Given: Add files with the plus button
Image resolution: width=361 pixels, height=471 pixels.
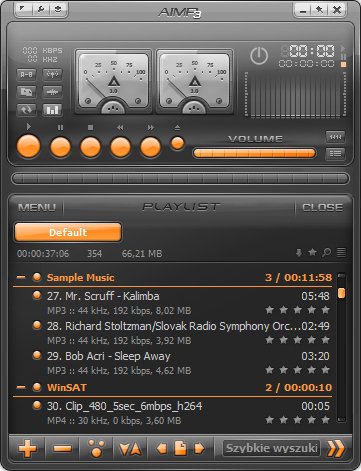Looking at the screenshot, I should (28, 448).
